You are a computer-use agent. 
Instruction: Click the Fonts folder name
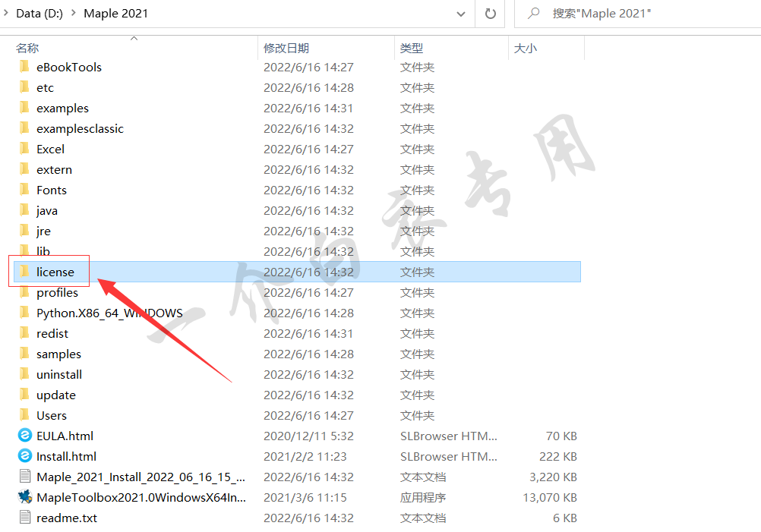(x=52, y=190)
